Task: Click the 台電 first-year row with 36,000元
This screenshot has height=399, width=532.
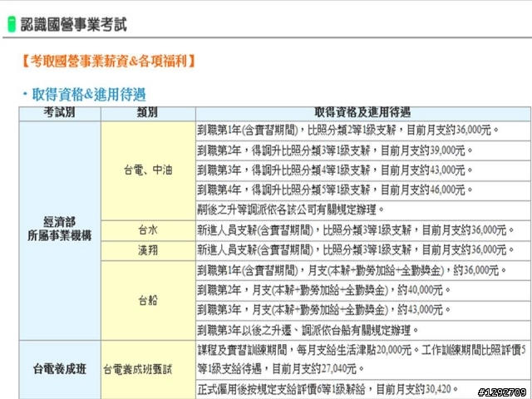Action: (x=363, y=131)
